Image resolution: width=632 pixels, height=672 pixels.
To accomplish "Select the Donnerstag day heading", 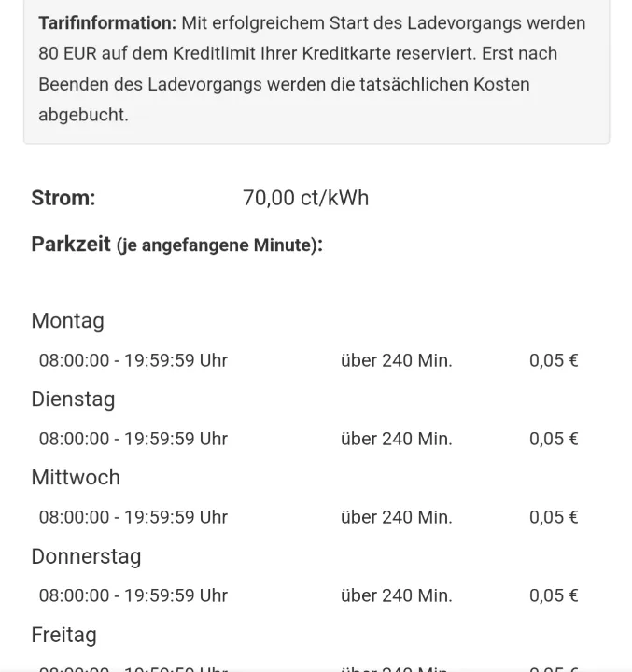I will (86, 556).
